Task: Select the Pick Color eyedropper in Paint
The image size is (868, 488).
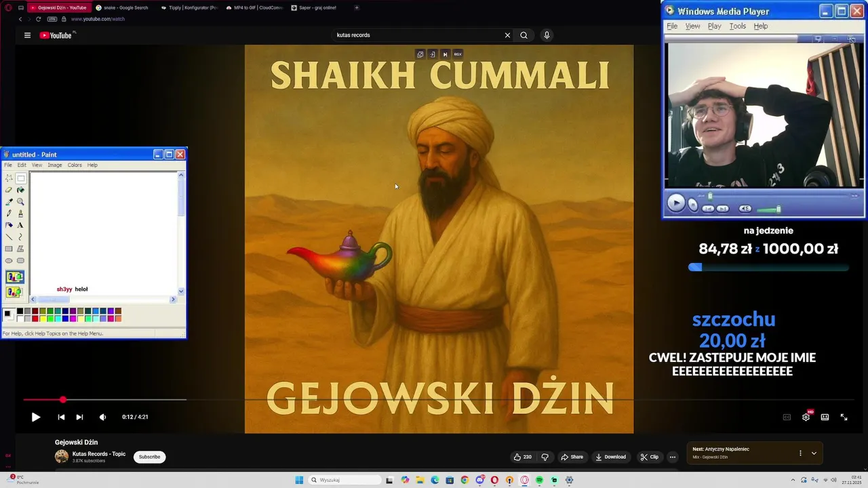Action: [x=9, y=201]
